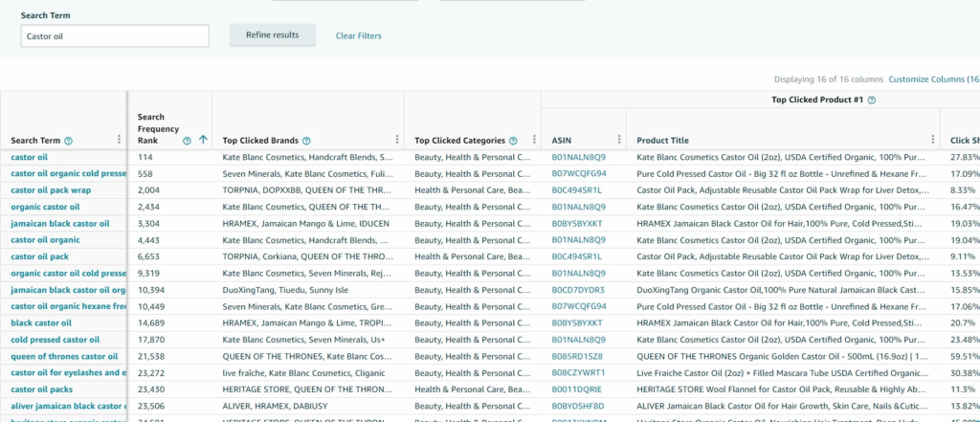
Task: Open the Customize Columns link
Action: tap(934, 79)
